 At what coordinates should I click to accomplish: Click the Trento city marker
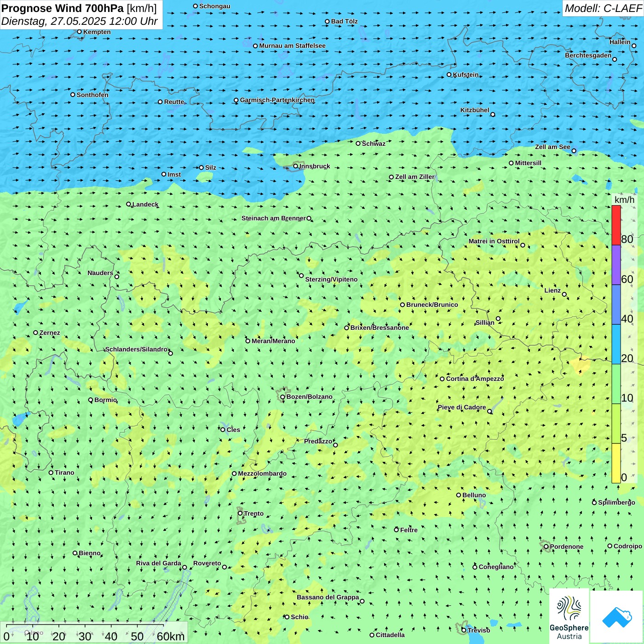pyautogui.click(x=240, y=513)
